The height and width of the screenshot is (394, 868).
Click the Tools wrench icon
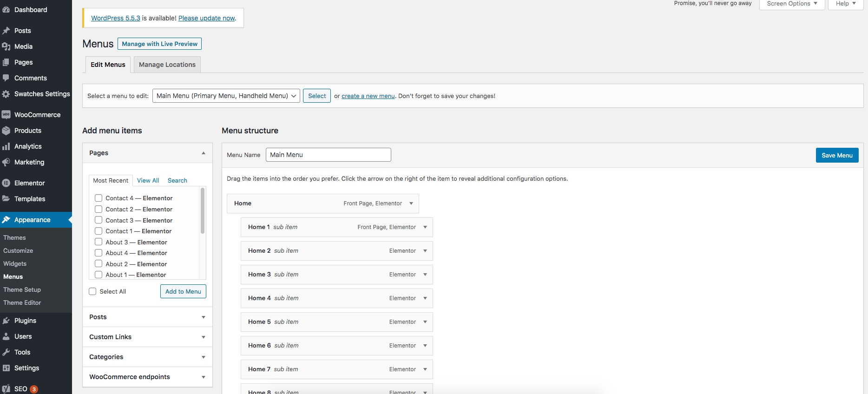(6, 352)
